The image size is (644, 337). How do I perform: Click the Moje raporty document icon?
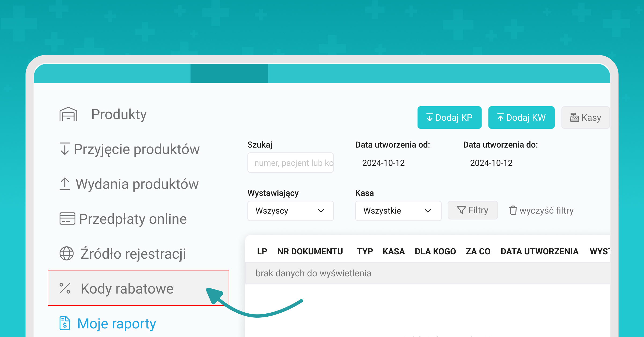65,323
